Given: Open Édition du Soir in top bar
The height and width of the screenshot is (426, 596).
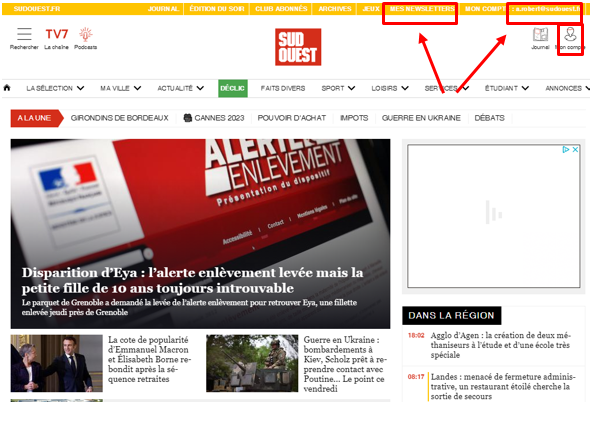Looking at the screenshot, I should 217,9.
